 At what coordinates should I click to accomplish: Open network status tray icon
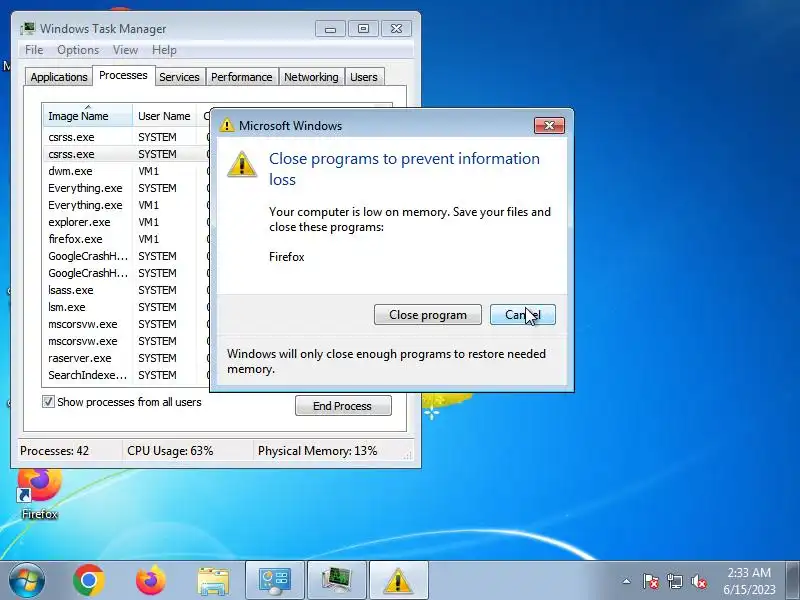[674, 581]
